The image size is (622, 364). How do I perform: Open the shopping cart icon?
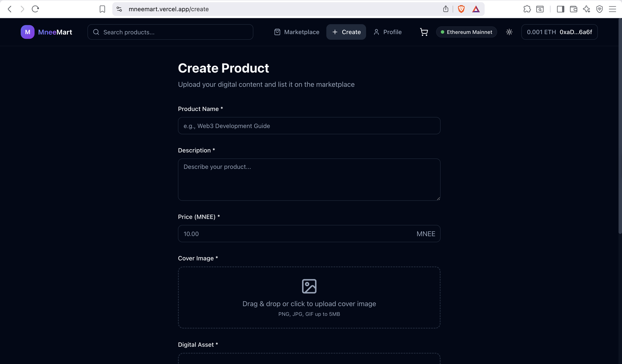click(424, 32)
